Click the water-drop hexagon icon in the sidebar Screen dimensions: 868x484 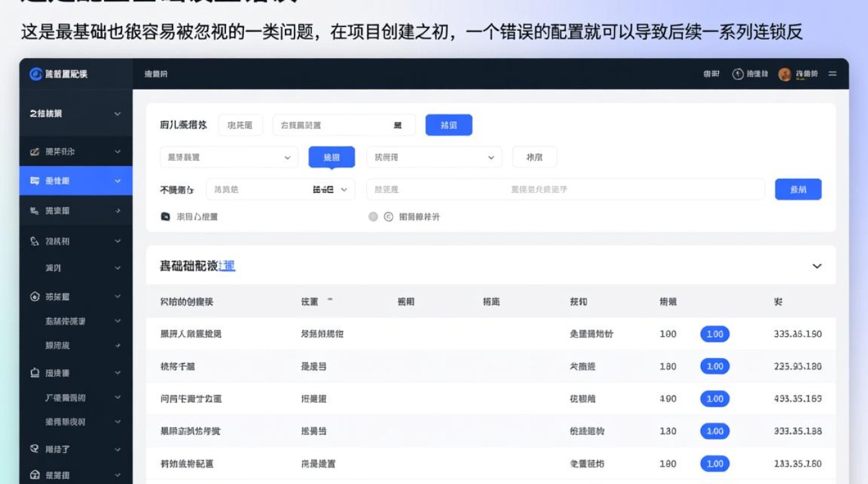click(35, 297)
